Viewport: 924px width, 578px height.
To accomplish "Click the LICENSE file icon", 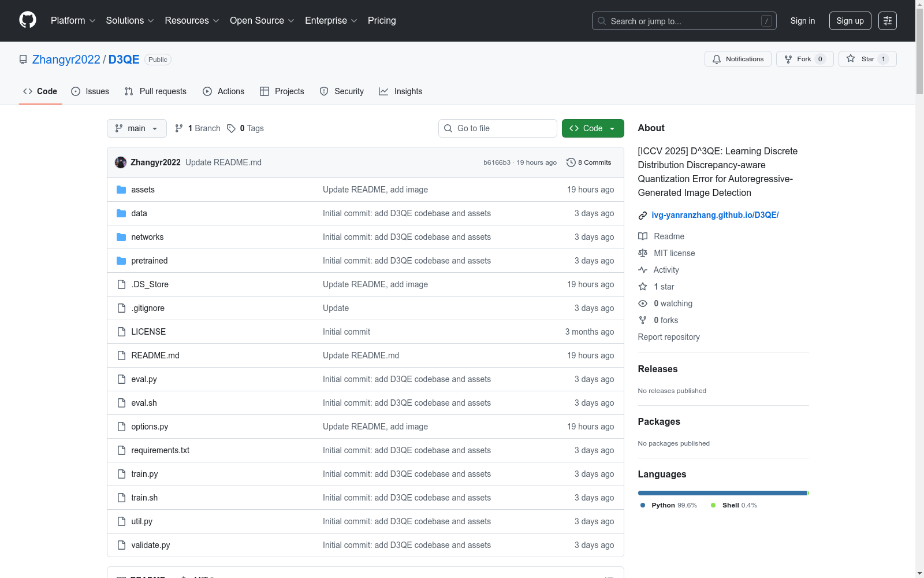I will [x=121, y=332].
